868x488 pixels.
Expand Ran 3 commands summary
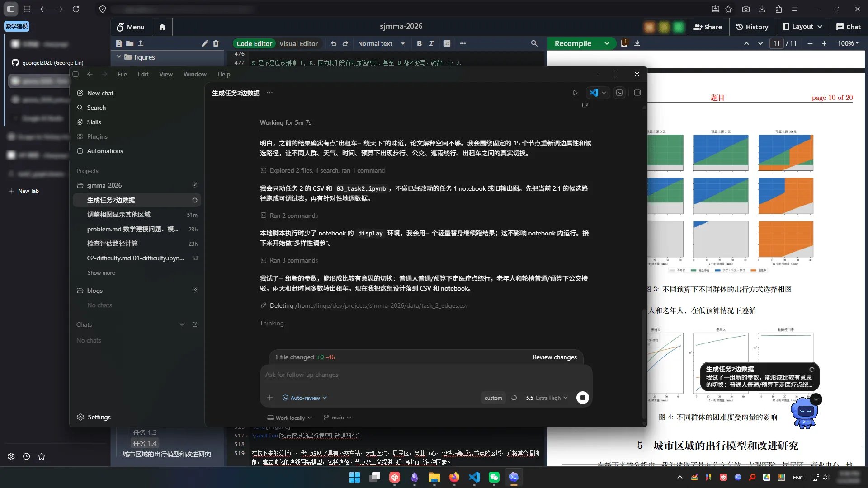point(289,260)
